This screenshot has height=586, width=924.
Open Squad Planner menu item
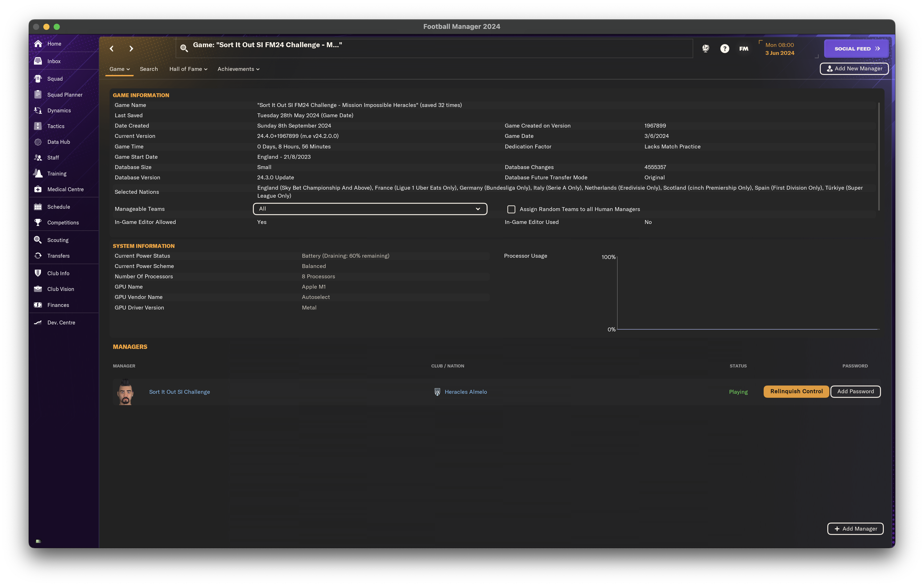(x=65, y=95)
